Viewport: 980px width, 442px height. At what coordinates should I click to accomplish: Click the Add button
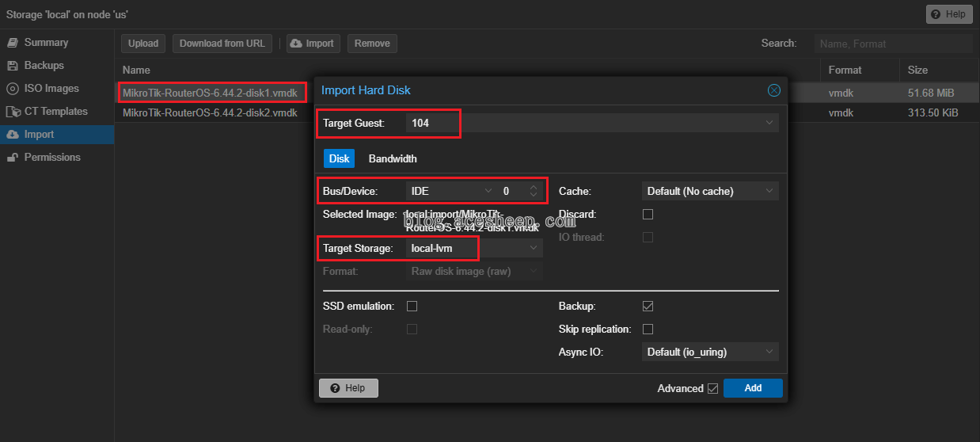(753, 388)
